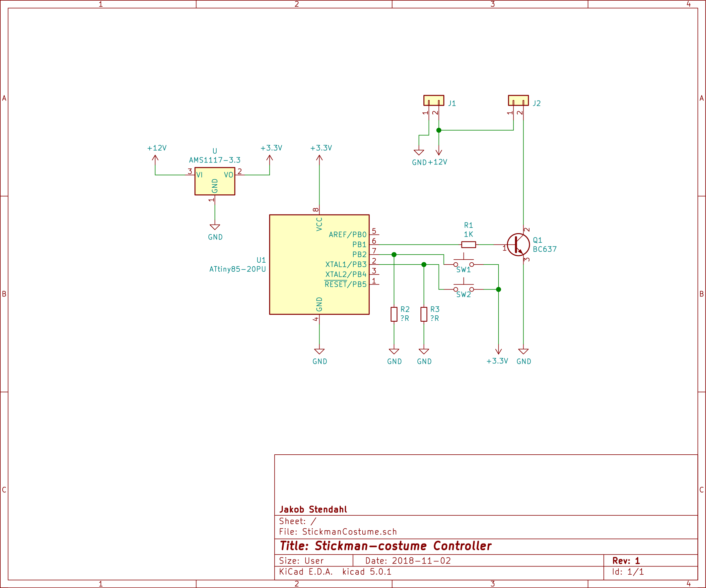706x588 pixels.
Task: Click the wire junction dot near J1
Action: [x=439, y=130]
